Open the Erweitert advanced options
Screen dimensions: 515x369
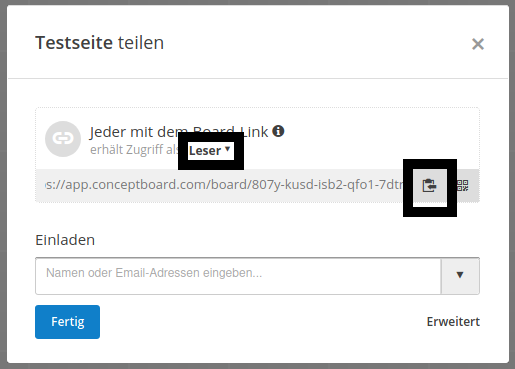tap(453, 322)
